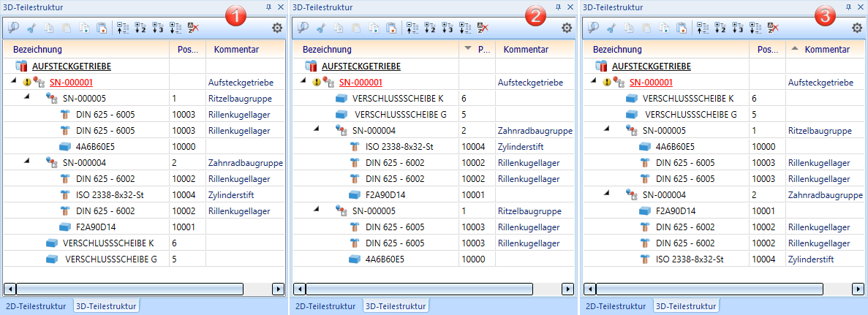Select the 4A6B60E5 part in the left panel

95,147
